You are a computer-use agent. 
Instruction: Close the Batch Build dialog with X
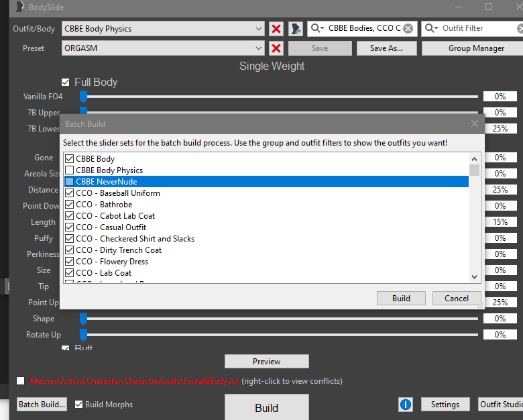(475, 123)
